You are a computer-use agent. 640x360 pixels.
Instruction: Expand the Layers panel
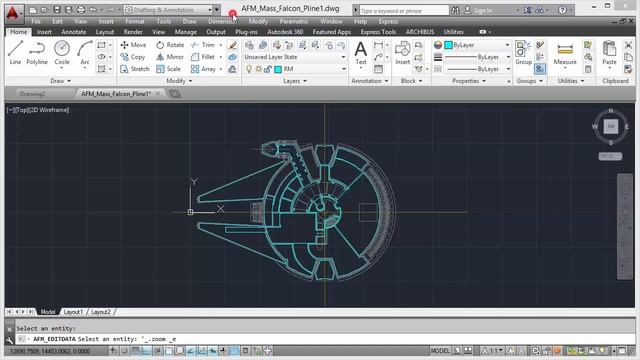295,81
